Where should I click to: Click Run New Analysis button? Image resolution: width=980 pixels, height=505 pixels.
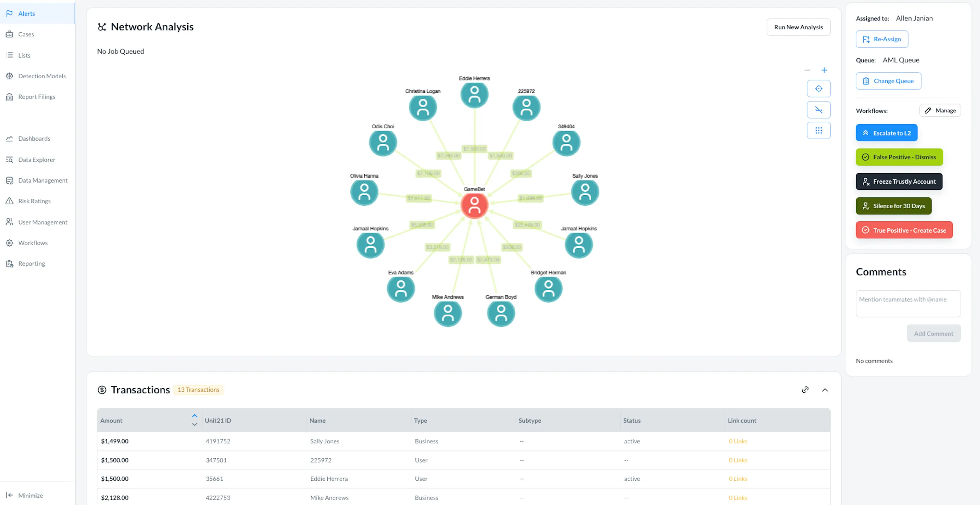pos(798,27)
